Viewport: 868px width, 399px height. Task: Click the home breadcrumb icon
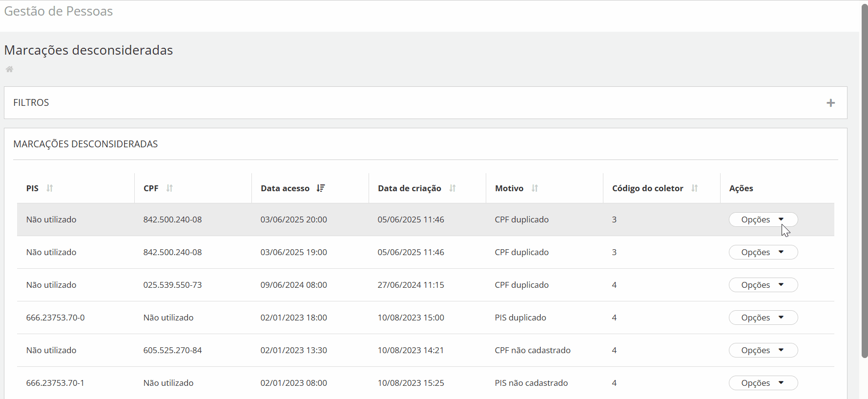[x=9, y=69]
